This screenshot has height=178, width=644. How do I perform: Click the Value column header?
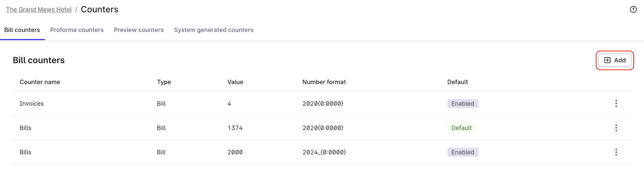235,82
